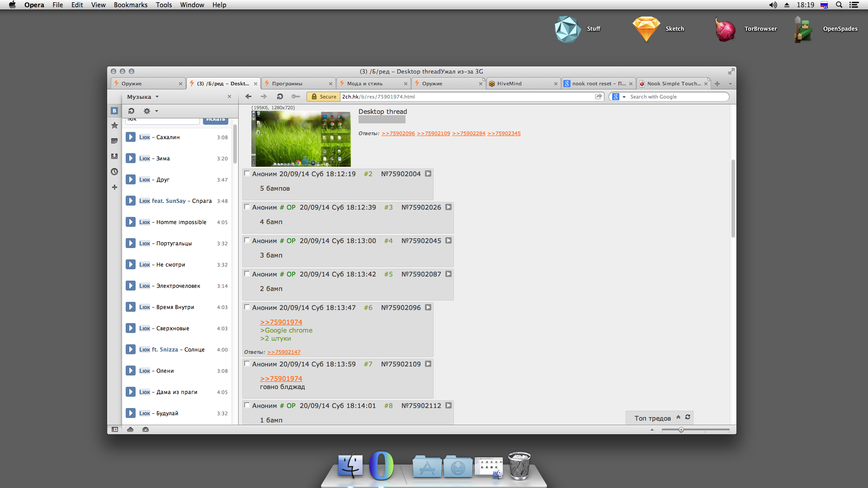Switch to the HiveMind tab
The image size is (868, 488).
(x=509, y=84)
